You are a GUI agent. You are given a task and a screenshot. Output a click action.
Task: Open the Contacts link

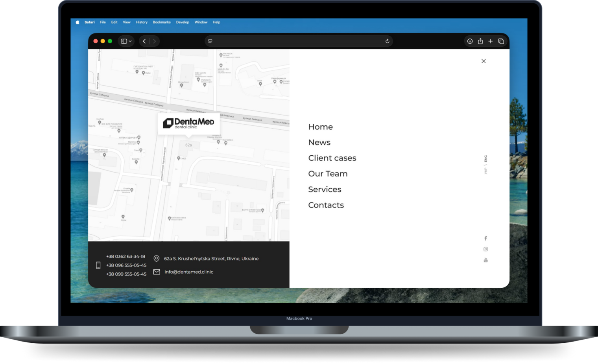[x=326, y=205]
